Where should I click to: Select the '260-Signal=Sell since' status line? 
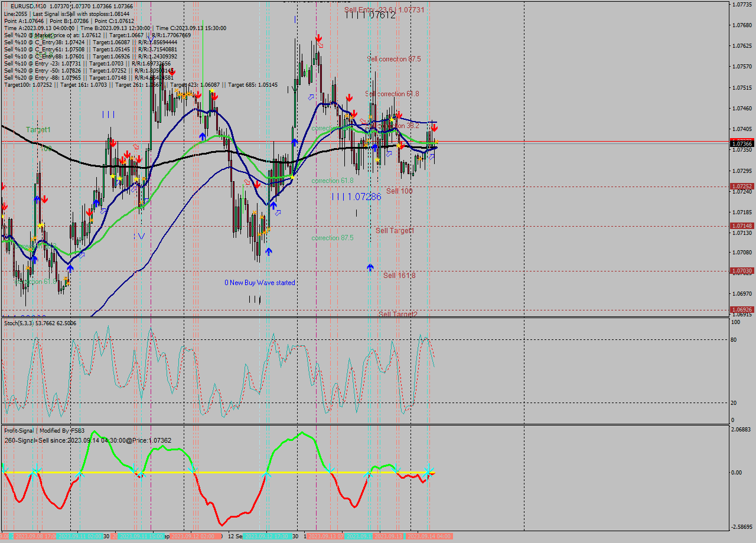click(x=88, y=440)
